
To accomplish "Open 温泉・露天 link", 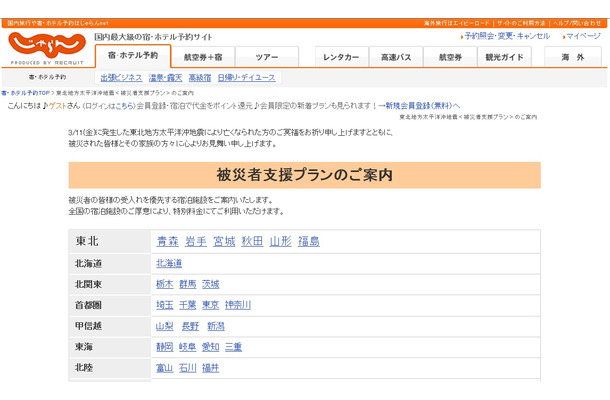I will point(165,78).
